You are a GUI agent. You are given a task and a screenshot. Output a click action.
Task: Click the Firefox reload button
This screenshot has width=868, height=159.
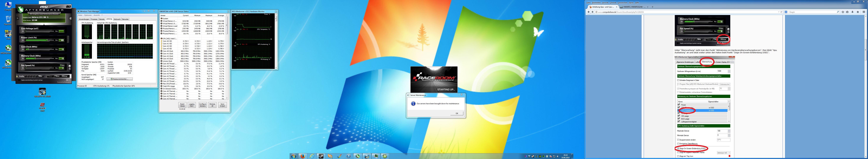coord(781,12)
